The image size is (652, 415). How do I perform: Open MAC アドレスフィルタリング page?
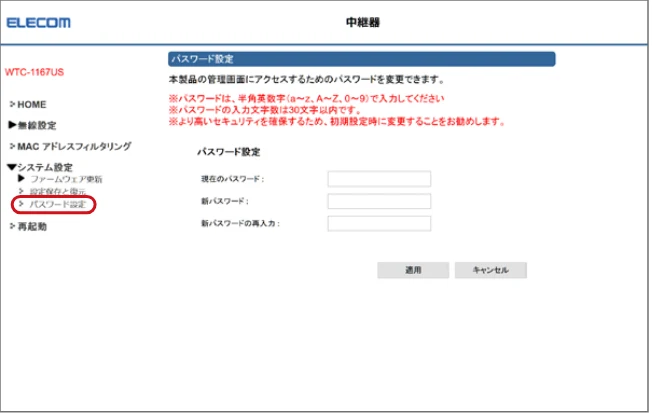[x=74, y=146]
